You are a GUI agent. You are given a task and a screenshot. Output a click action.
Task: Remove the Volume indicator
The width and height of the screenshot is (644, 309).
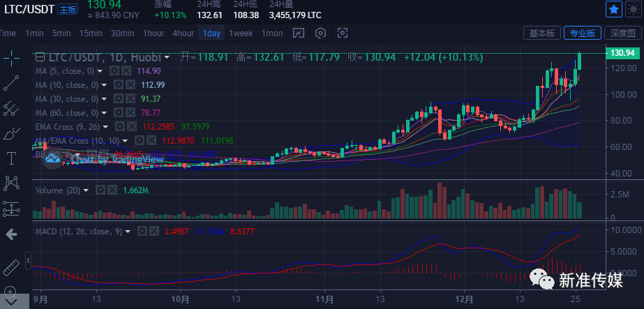point(112,190)
